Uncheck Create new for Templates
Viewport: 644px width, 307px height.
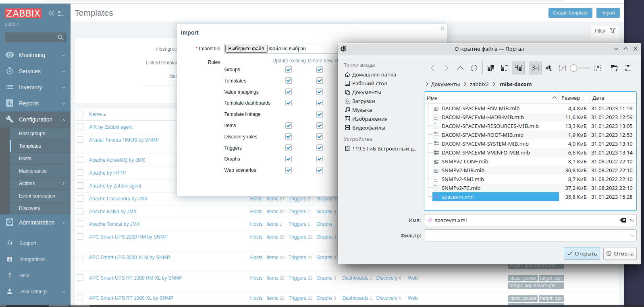320,81
